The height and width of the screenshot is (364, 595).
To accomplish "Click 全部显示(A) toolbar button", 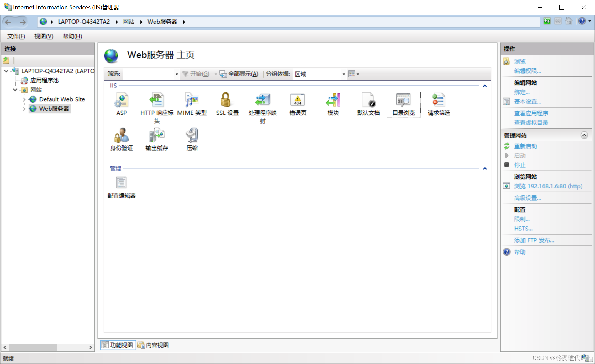I will click(x=239, y=74).
